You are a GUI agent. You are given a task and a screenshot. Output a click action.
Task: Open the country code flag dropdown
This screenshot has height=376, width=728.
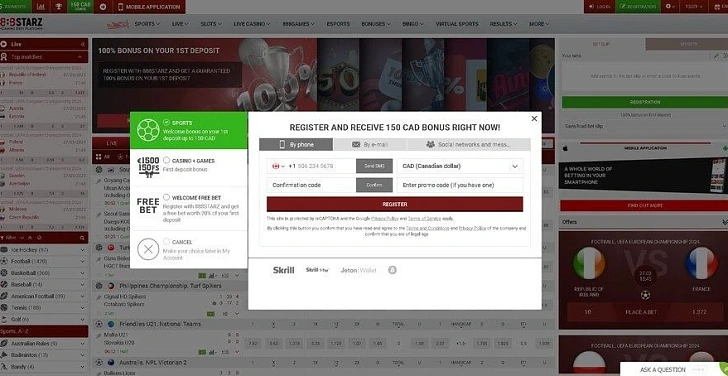coord(279,166)
